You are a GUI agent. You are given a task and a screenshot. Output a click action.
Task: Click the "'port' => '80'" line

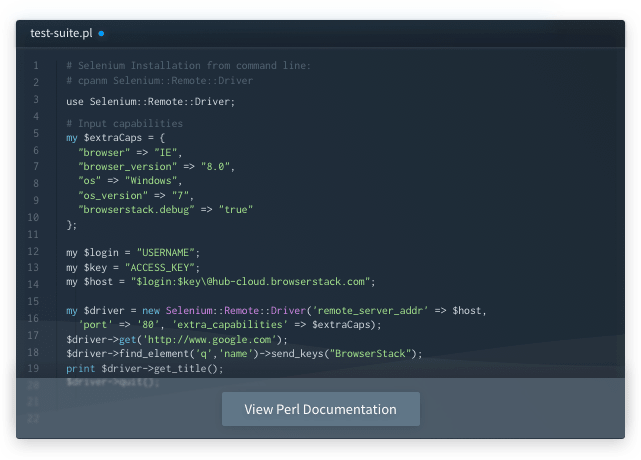(230, 325)
